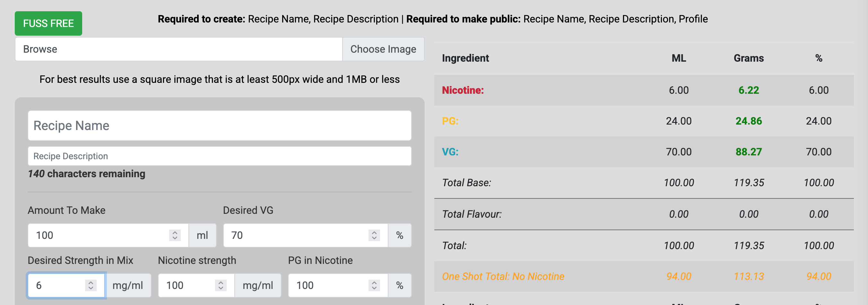The image size is (868, 305).
Task: Click the Total Base: label
Action: 467,183
